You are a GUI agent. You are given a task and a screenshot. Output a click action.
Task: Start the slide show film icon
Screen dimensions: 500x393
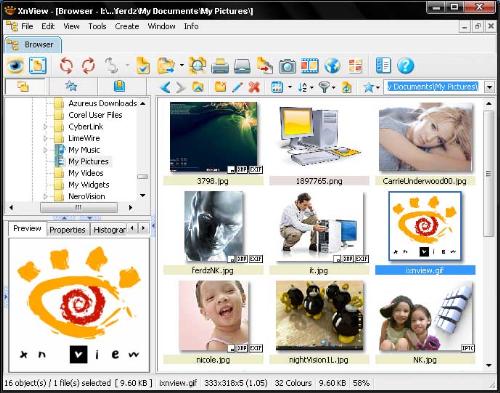[x=310, y=66]
